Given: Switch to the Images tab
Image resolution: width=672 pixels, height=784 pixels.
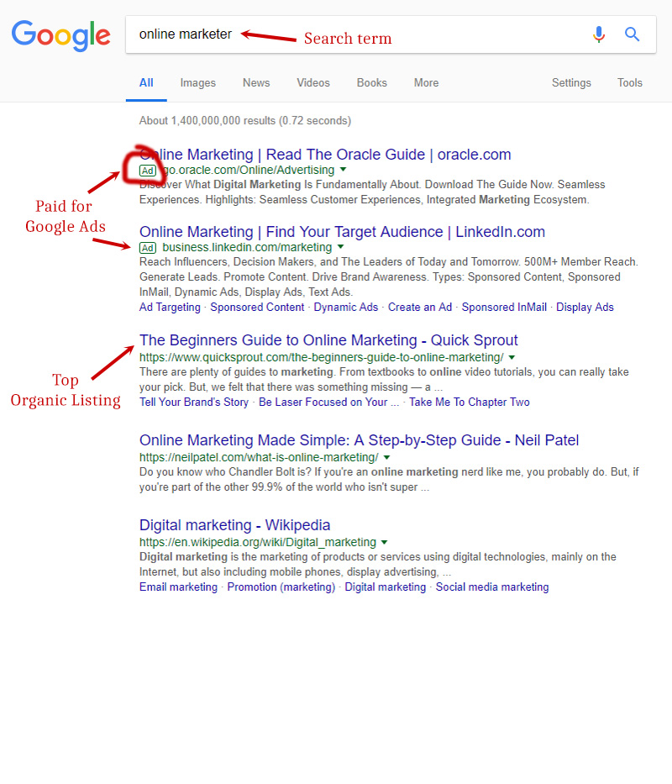Looking at the screenshot, I should coord(198,83).
